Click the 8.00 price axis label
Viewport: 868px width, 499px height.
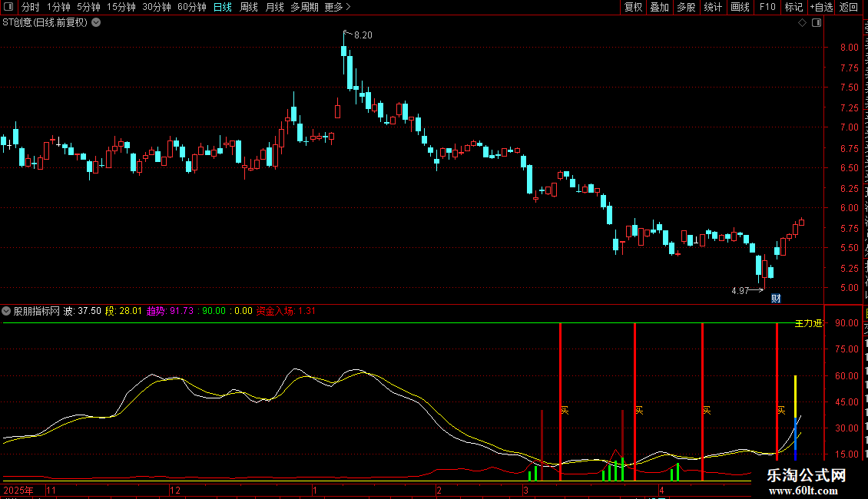tap(849, 47)
